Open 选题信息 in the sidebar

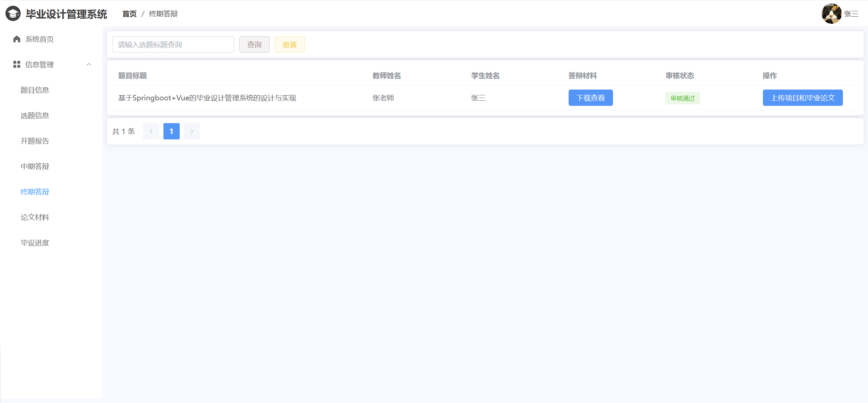tap(35, 115)
